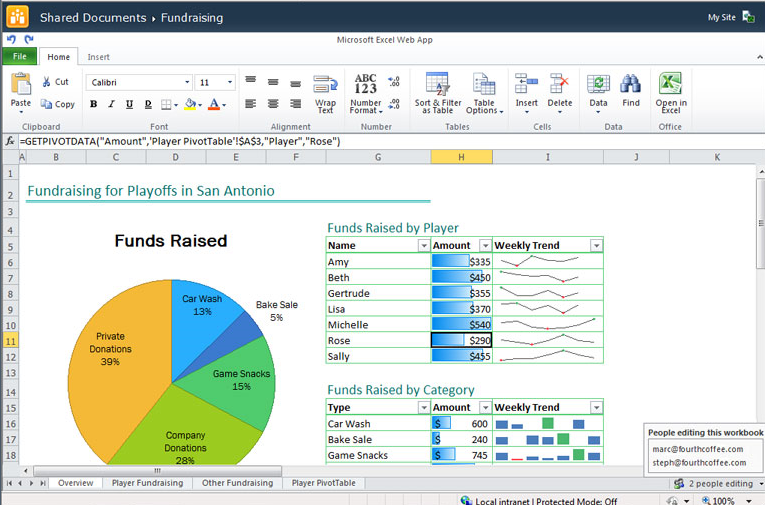Click Wrap Text icon in Alignment group
This screenshot has width=765, height=505.
coord(325,85)
